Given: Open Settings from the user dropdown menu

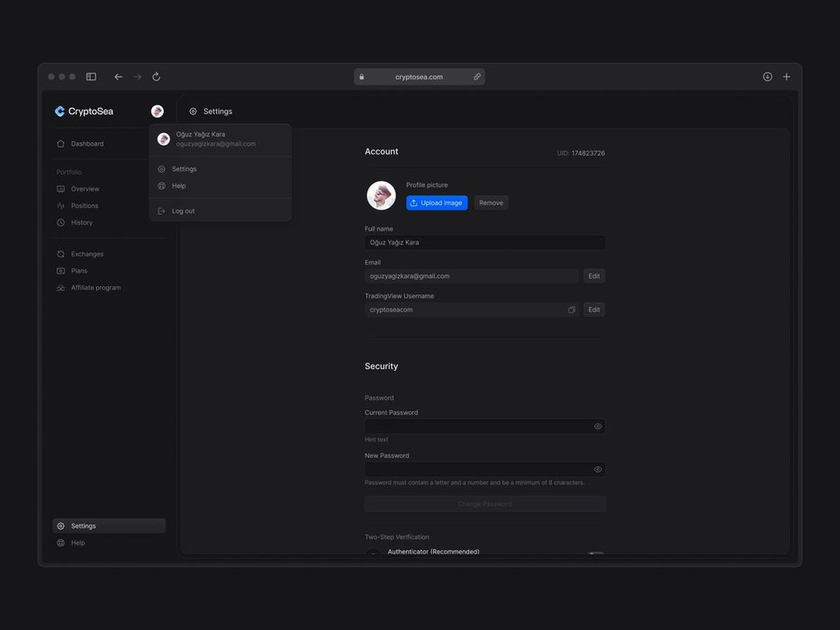Looking at the screenshot, I should pyautogui.click(x=184, y=168).
